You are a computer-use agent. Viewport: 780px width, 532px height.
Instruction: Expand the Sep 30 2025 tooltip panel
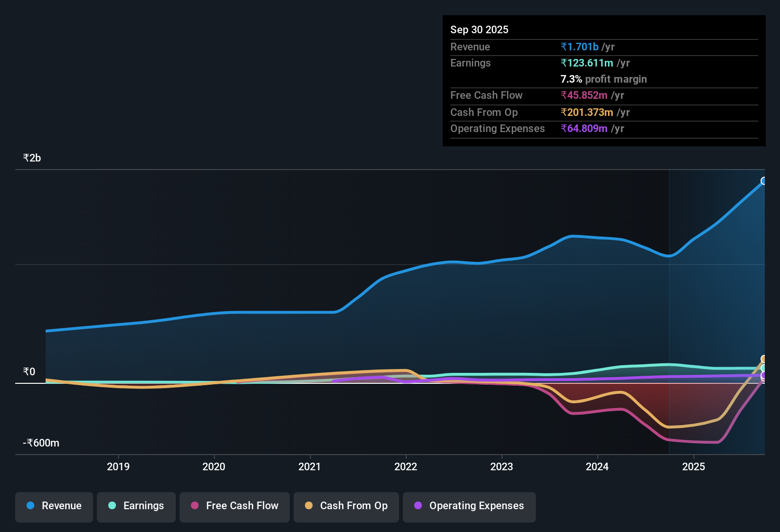[x=603, y=29]
